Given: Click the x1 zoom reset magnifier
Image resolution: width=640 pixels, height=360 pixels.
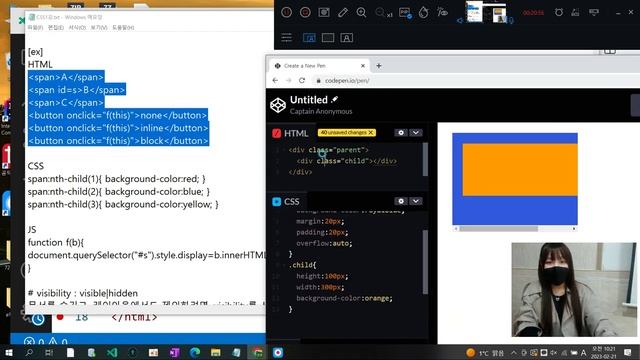Looking at the screenshot, I should click(383, 13).
